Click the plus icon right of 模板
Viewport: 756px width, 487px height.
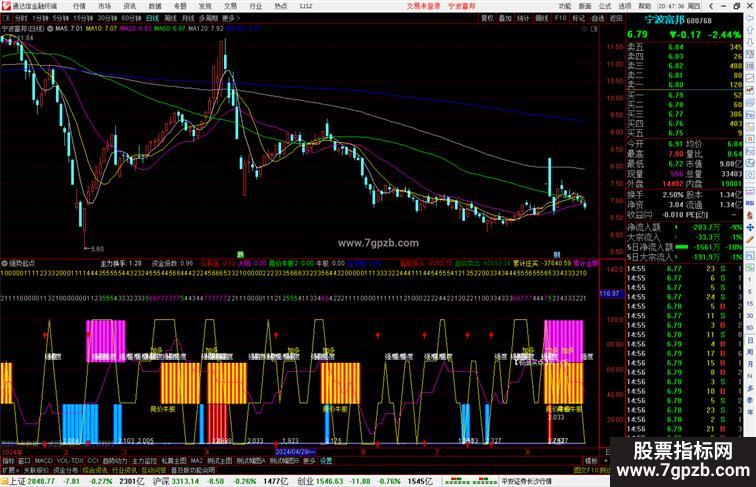tap(606, 461)
